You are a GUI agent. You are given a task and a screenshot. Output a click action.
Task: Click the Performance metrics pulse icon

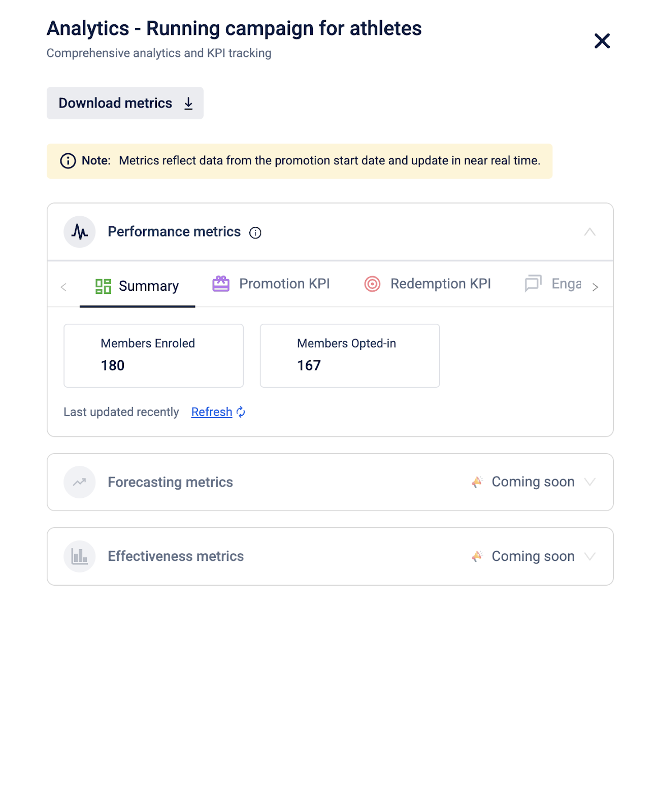pos(80,232)
